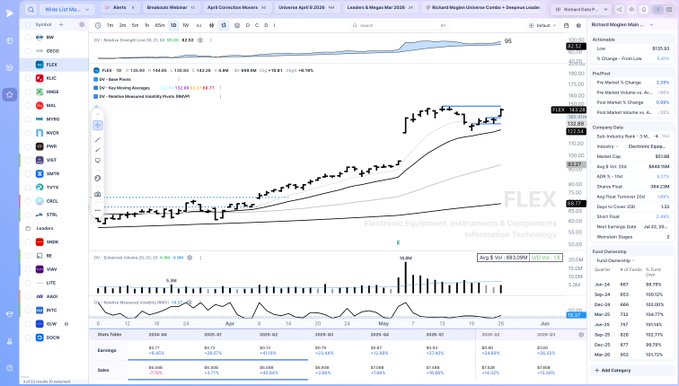Take a chart snapshot with the camera icon
This screenshot has height=386, width=679.
pyautogui.click(x=97, y=195)
